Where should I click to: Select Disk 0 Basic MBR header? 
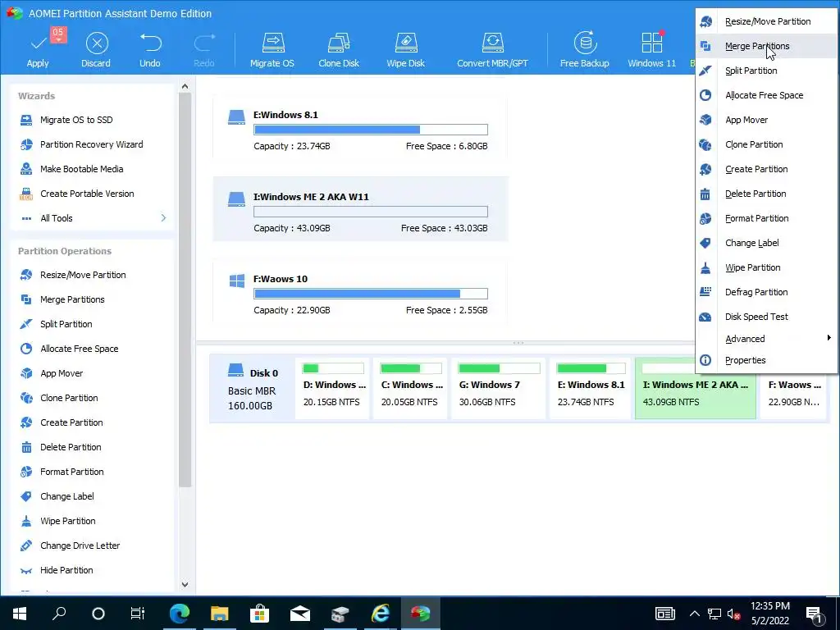tap(252, 389)
